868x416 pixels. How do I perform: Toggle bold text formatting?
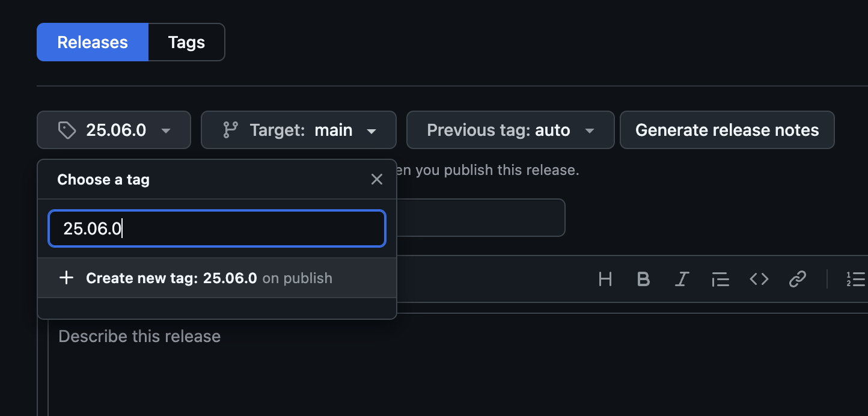click(643, 279)
